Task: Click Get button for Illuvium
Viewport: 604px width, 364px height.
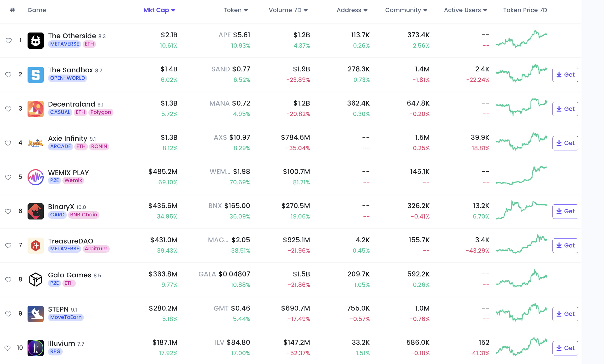Action: pyautogui.click(x=565, y=348)
